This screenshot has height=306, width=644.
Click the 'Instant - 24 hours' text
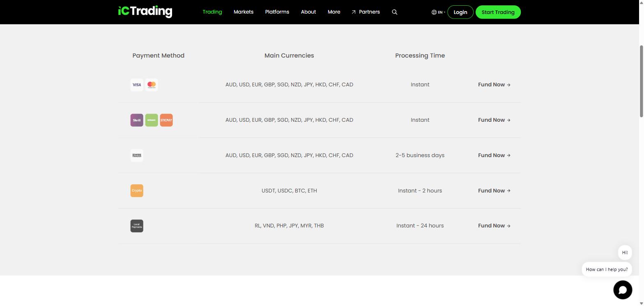click(420, 226)
